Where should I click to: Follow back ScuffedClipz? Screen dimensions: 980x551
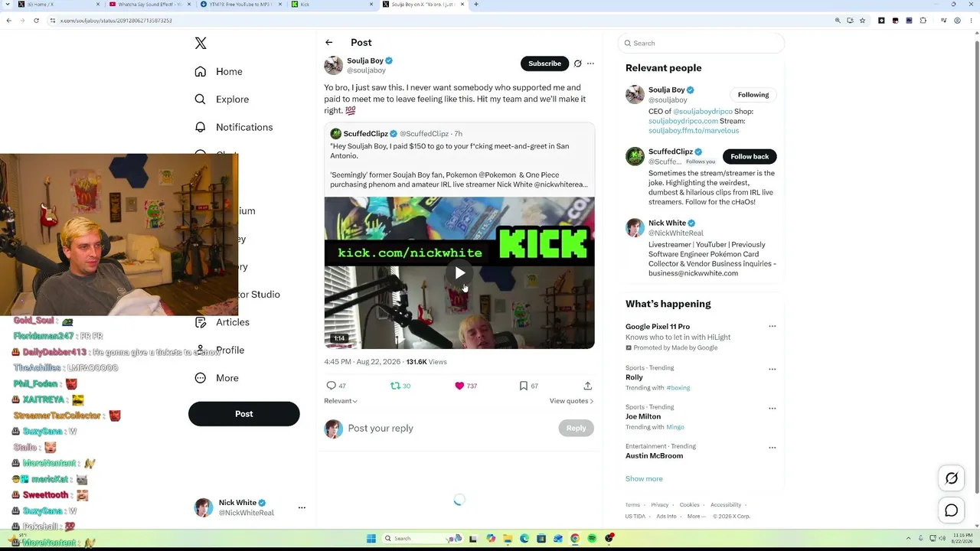tap(750, 156)
